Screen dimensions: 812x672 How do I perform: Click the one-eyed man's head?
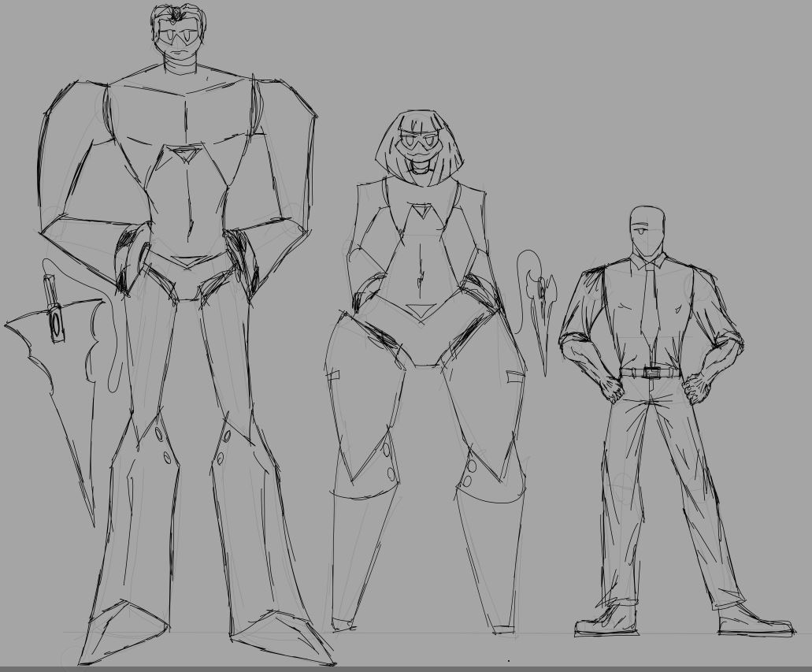click(647, 229)
